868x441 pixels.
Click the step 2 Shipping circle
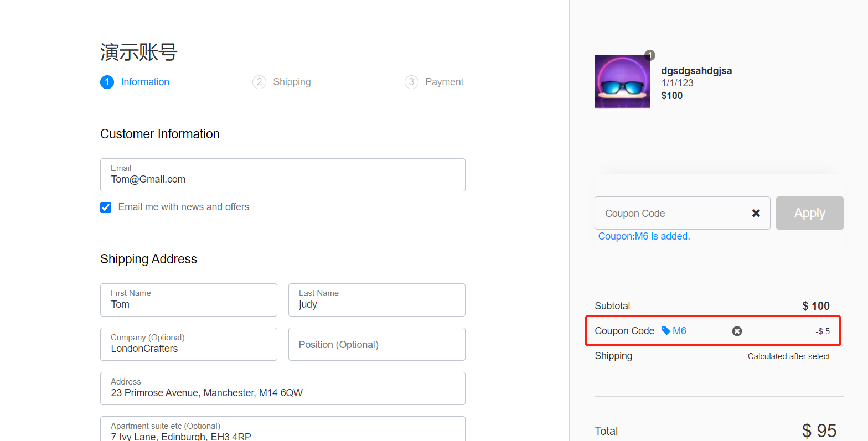click(x=259, y=82)
